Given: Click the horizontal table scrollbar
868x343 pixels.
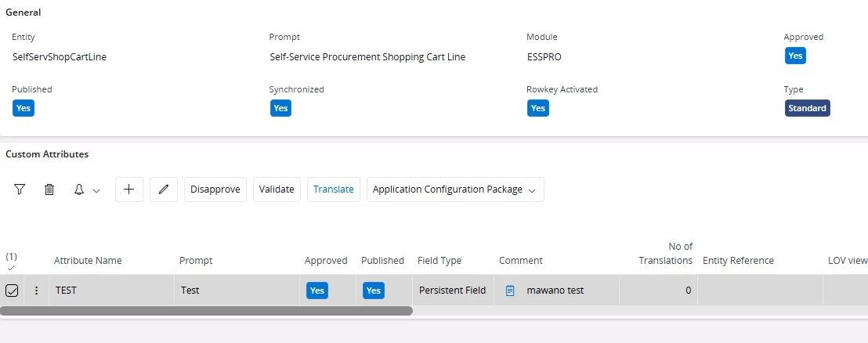Looking at the screenshot, I should pos(206,311).
